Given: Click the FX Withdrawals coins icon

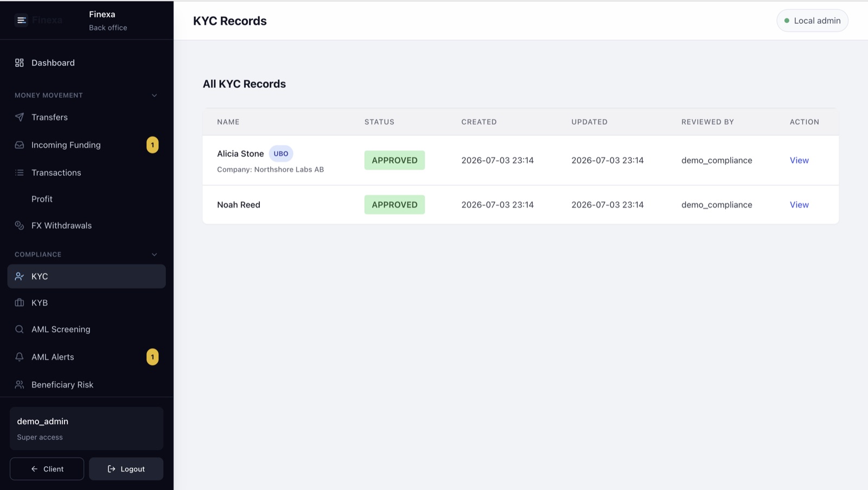Looking at the screenshot, I should point(20,225).
